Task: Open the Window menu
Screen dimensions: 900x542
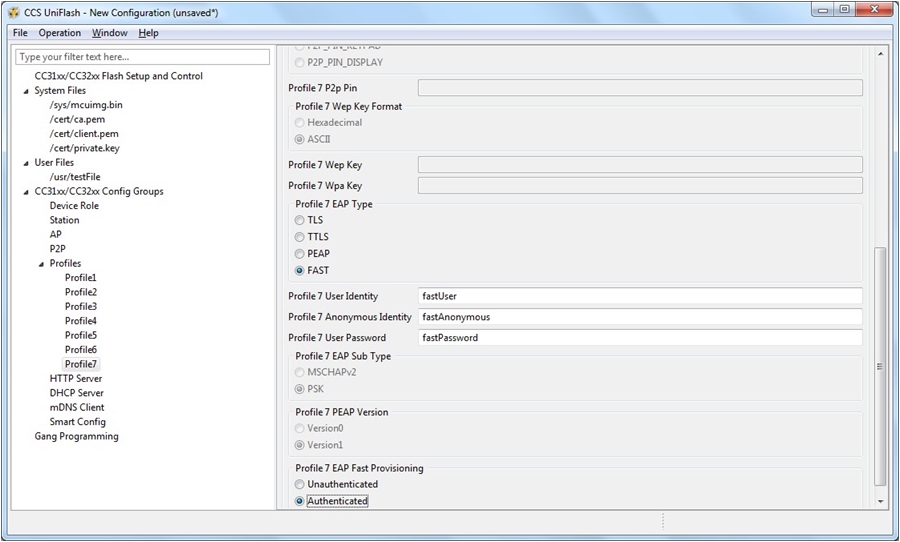Action: [x=110, y=33]
